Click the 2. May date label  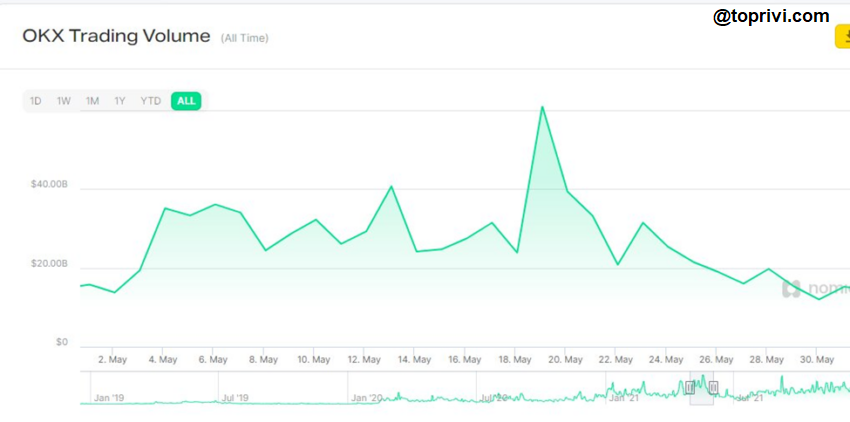(112, 360)
